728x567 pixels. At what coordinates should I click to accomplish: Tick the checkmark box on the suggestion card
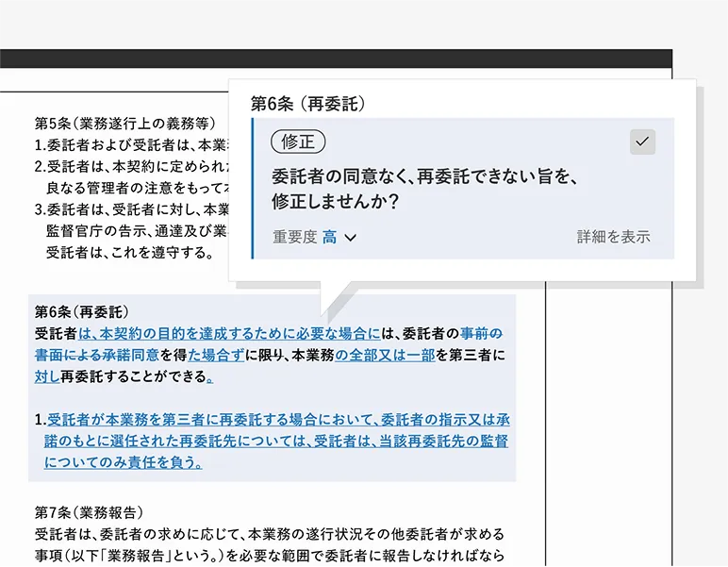[x=642, y=142]
